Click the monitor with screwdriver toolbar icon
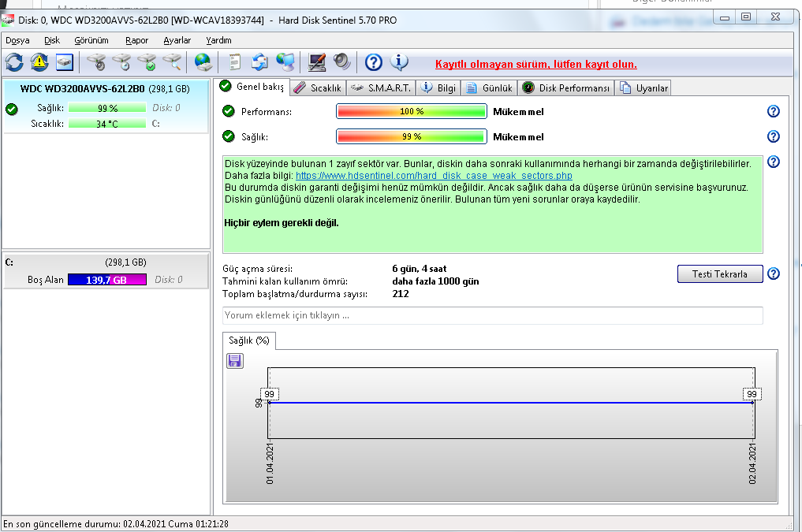Image resolution: width=802 pixels, height=532 pixels. pos(316,63)
